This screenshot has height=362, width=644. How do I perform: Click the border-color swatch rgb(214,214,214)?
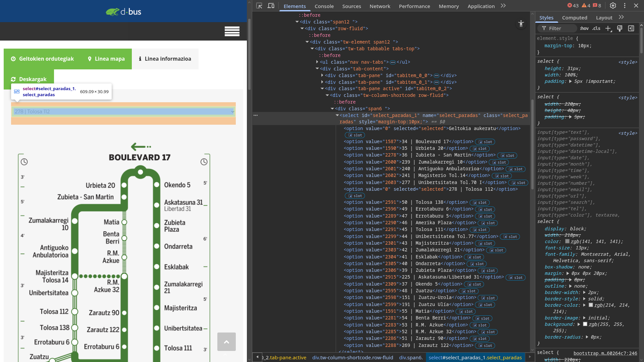pos(591,305)
